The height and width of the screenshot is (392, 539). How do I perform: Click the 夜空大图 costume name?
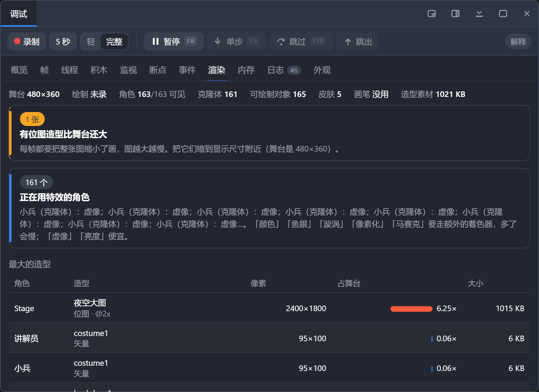90,303
